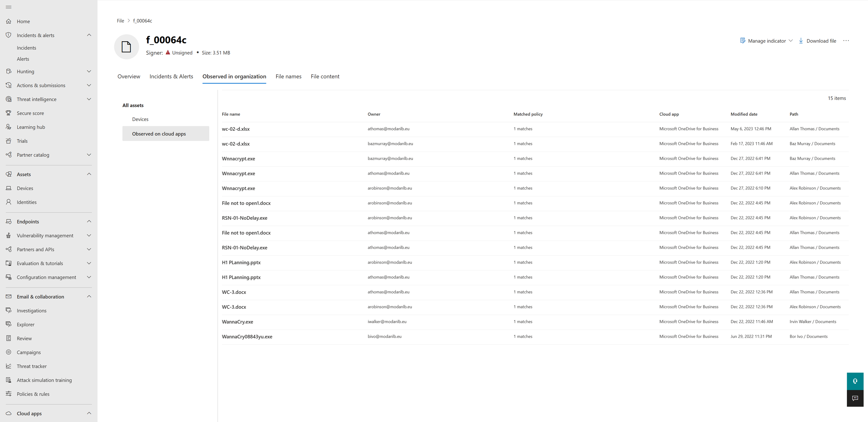The height and width of the screenshot is (422, 868).
Task: Open the Learning hub icon
Action: pyautogui.click(x=9, y=127)
